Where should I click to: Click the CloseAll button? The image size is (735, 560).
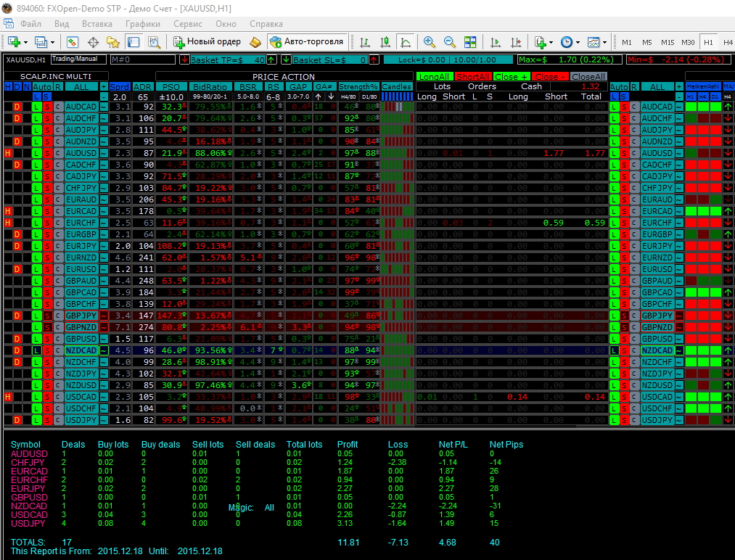588,76
